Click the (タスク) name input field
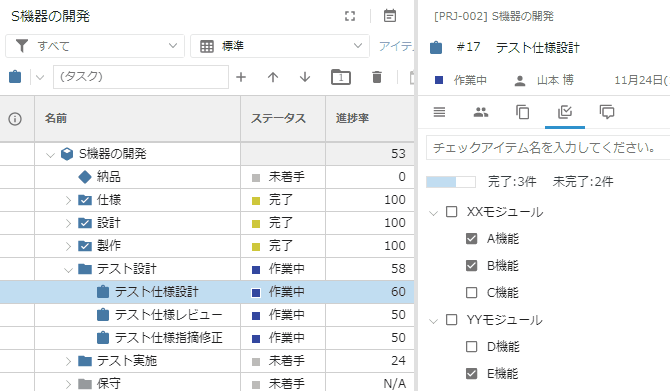 click(x=141, y=77)
